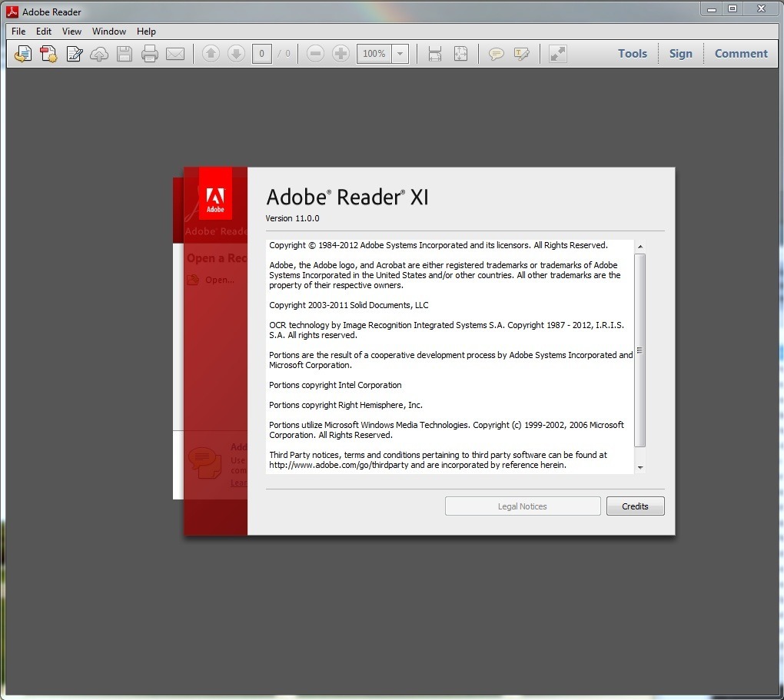Open the Sign pane
784x700 pixels.
pyautogui.click(x=680, y=54)
